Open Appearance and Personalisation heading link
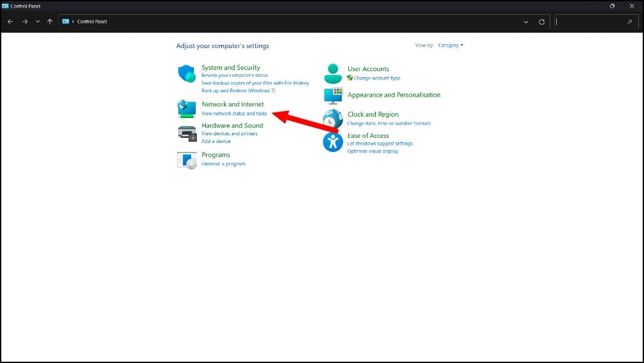The height and width of the screenshot is (363, 644). click(x=394, y=95)
